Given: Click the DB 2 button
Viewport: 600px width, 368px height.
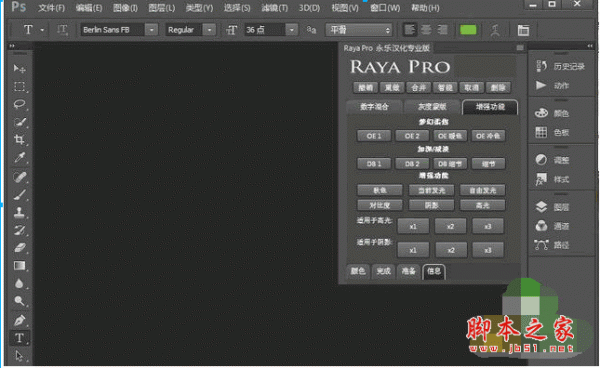Looking at the screenshot, I should tap(412, 164).
